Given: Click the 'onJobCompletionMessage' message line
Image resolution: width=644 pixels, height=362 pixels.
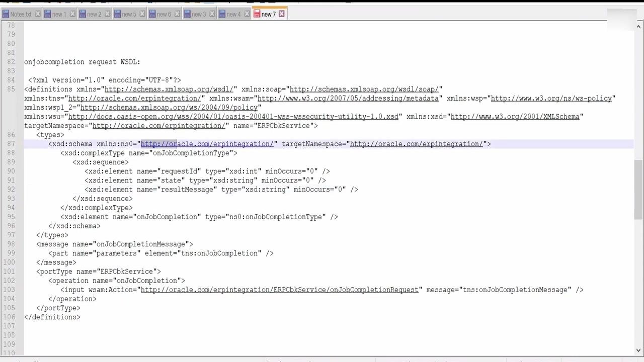Looking at the screenshot, I should coord(115,244).
